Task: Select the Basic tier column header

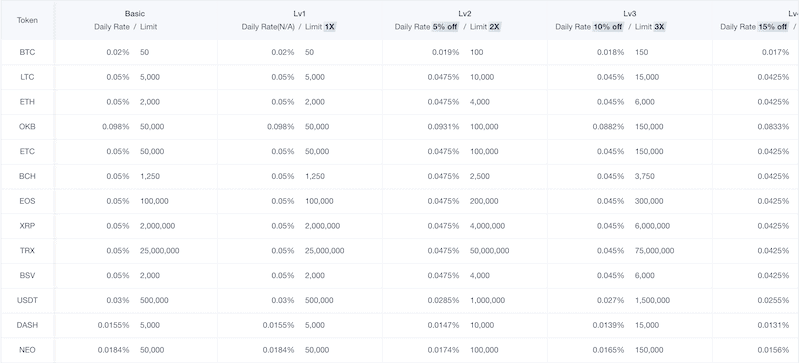Action: point(135,14)
